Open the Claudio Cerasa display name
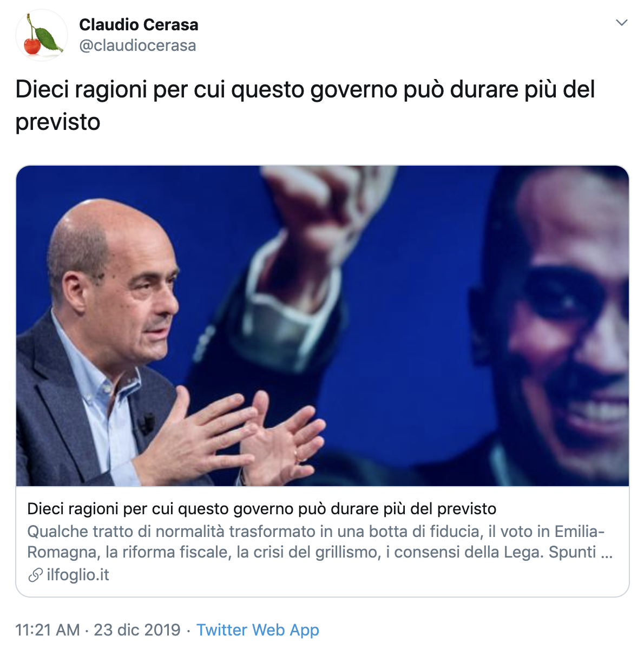 pos(139,24)
